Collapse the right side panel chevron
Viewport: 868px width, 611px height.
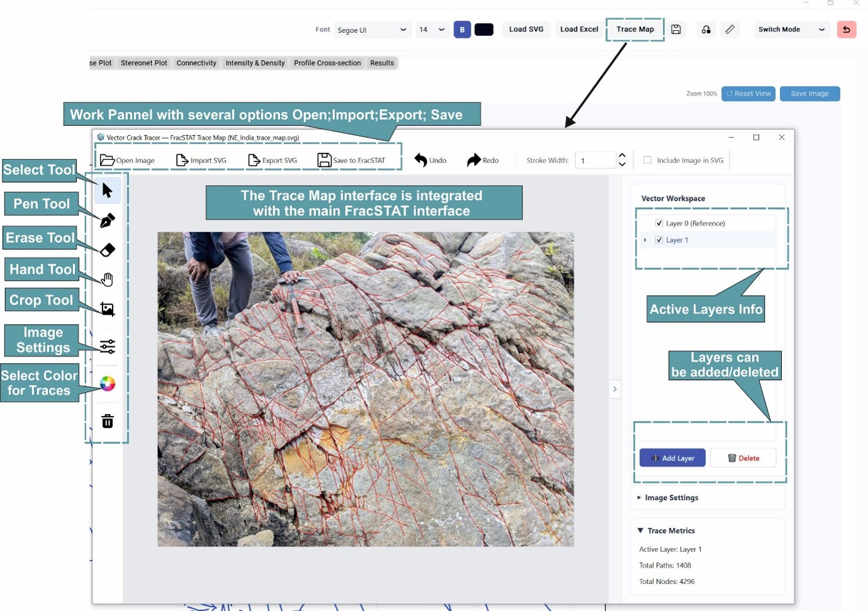(x=615, y=389)
